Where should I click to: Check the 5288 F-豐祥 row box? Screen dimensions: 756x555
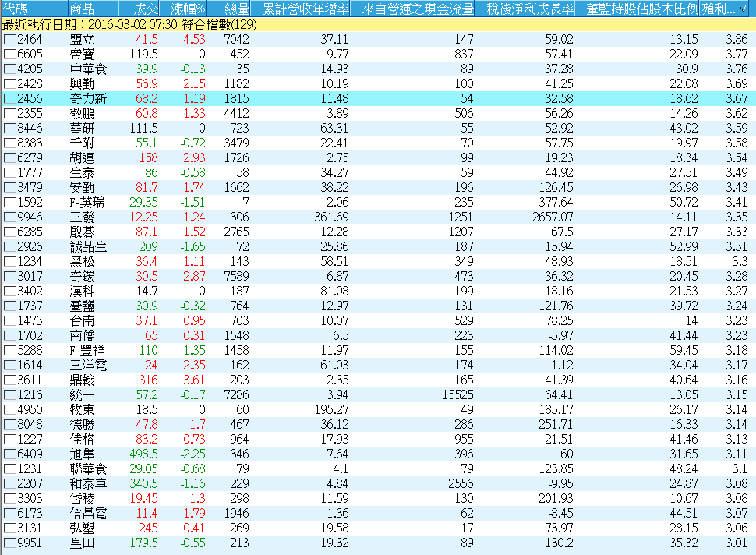(x=9, y=351)
